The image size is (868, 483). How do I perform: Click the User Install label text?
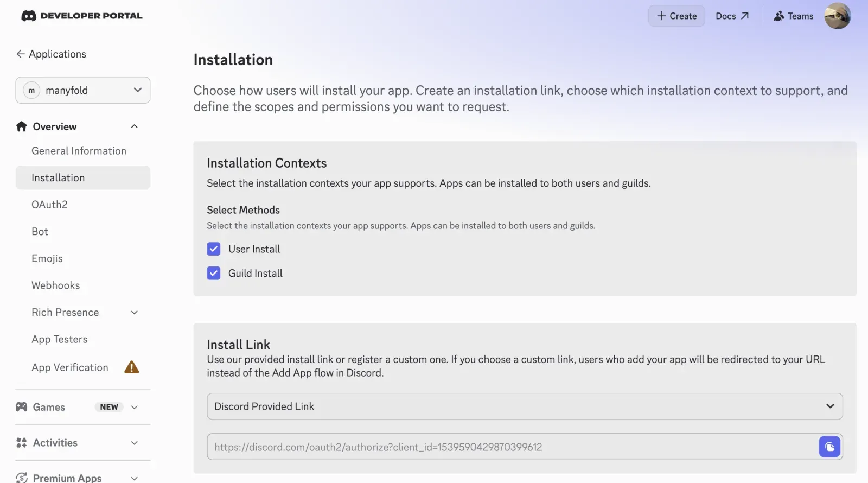[254, 249]
